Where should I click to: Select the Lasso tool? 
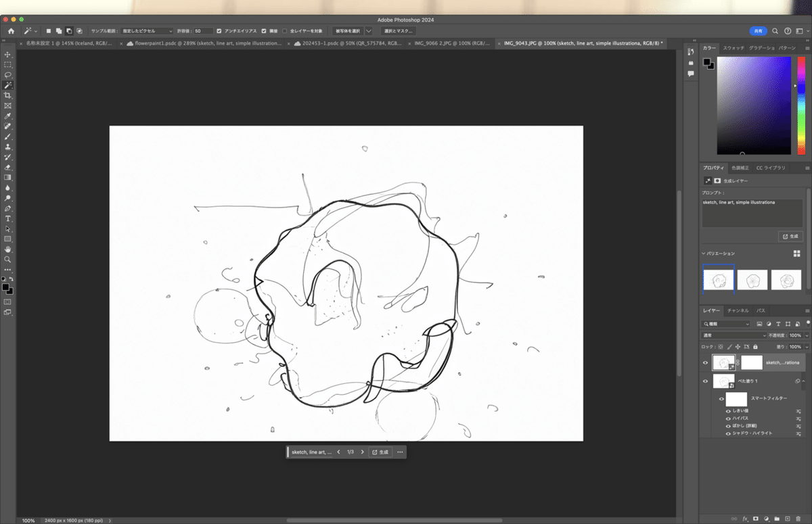(x=8, y=75)
